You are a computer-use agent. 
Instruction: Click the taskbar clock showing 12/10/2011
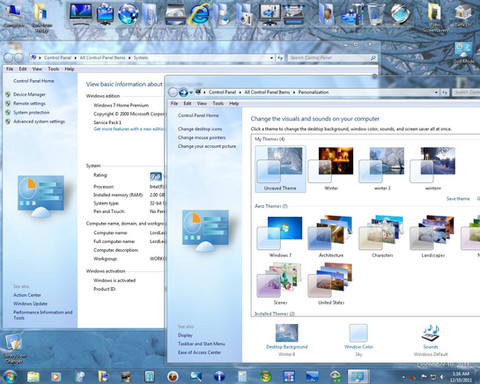point(460,377)
